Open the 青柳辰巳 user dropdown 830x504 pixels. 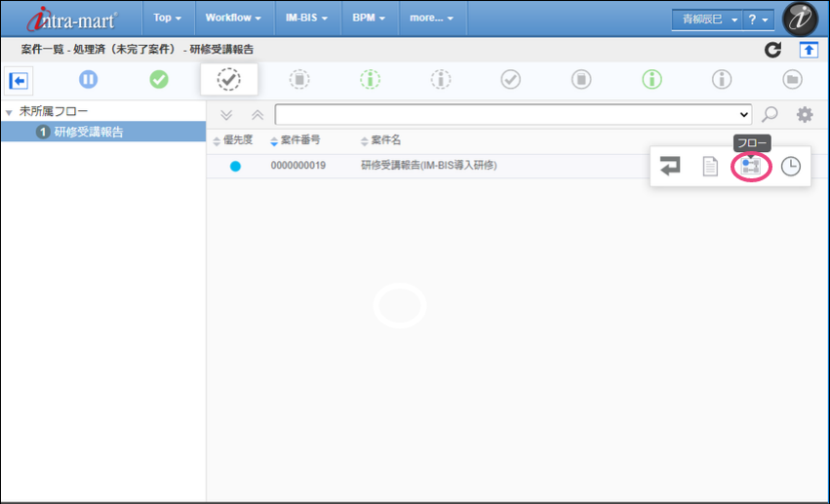(707, 19)
